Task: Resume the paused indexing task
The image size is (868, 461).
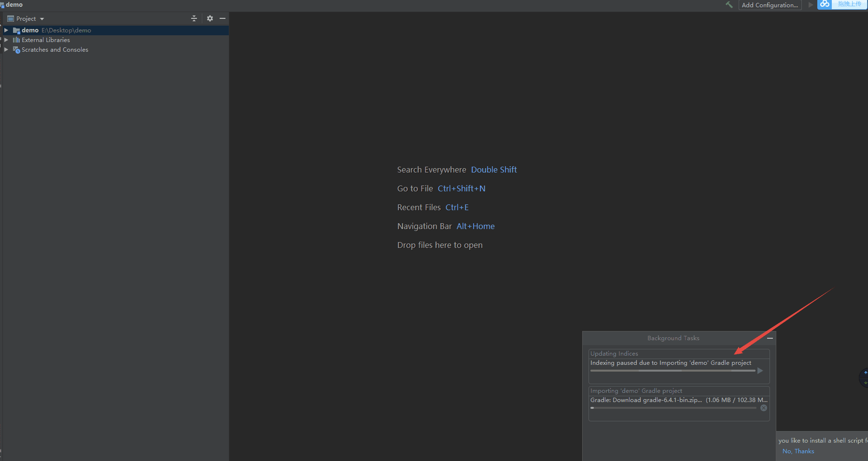Action: (x=760, y=371)
